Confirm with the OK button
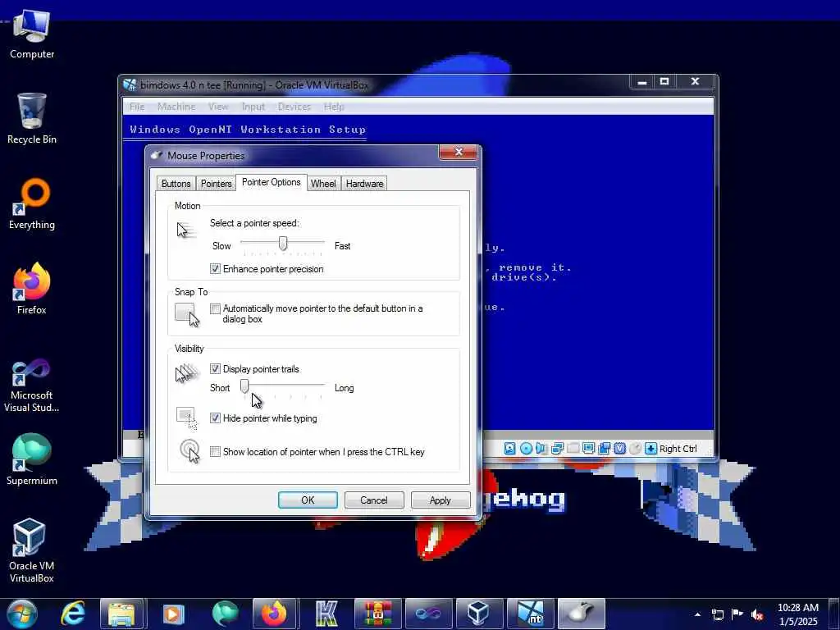Image resolution: width=840 pixels, height=630 pixels. pos(308,500)
